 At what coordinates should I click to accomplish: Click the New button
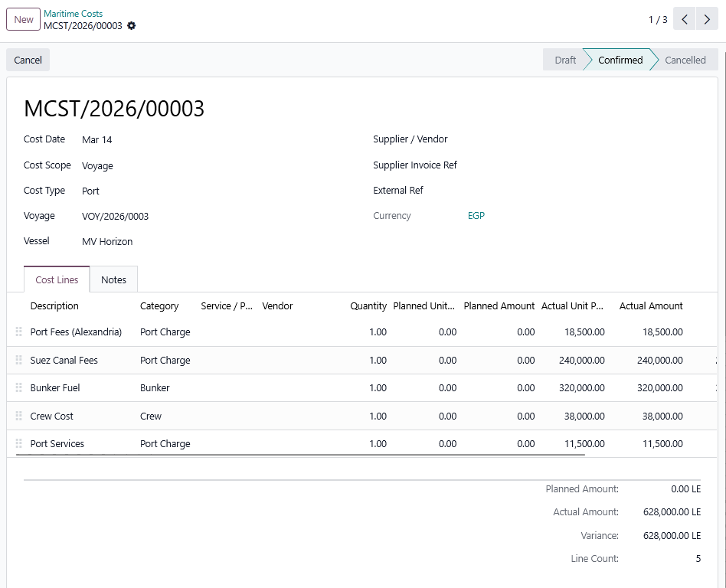(x=23, y=19)
